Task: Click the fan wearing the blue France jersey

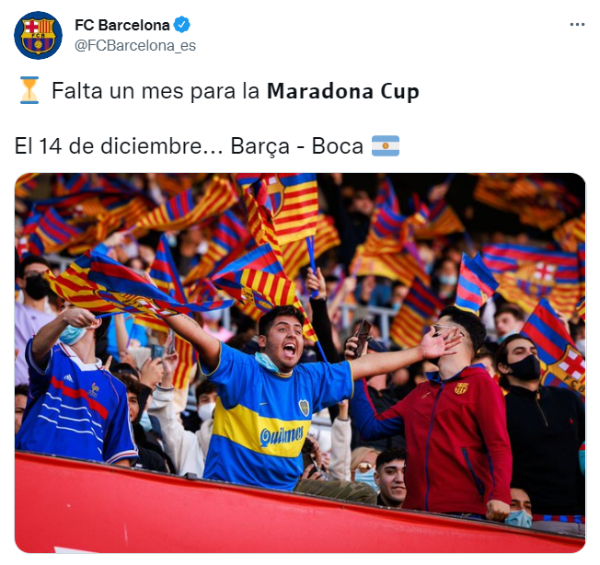Action: (x=75, y=386)
